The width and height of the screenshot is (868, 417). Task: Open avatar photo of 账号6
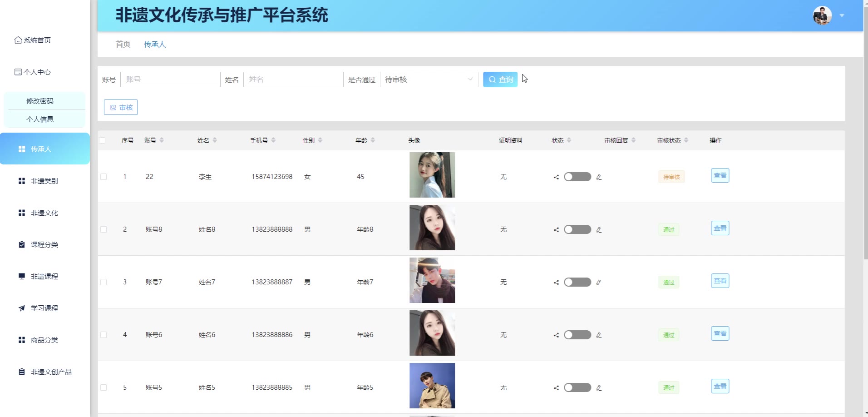click(x=432, y=333)
